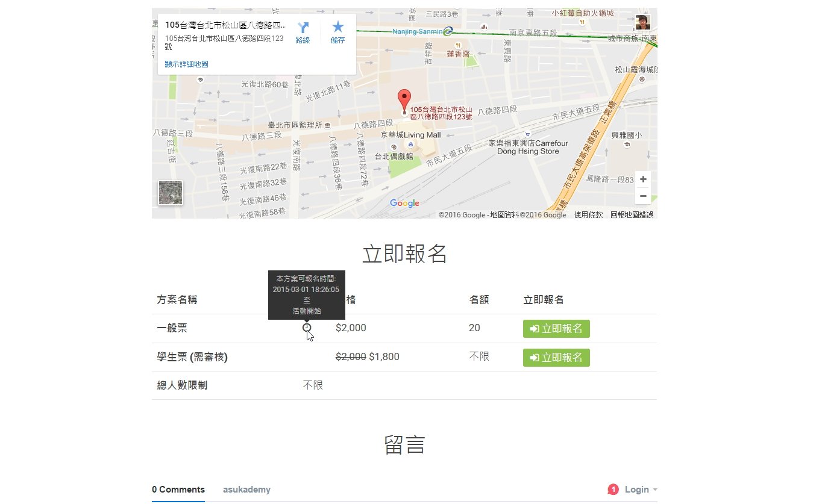Image resolution: width=822 pixels, height=504 pixels.
Task: Click the red location pin on map
Action: click(x=404, y=101)
